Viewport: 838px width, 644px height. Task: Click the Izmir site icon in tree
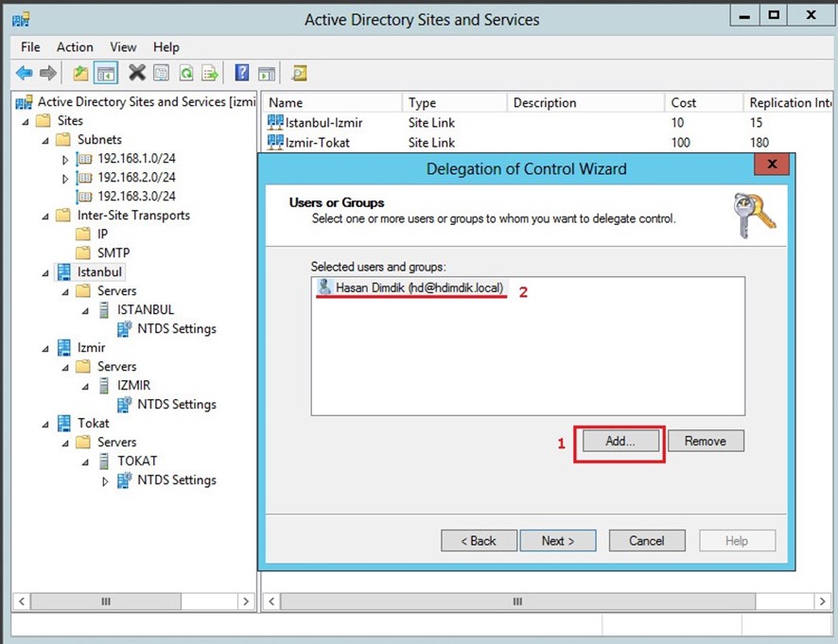pos(64,348)
